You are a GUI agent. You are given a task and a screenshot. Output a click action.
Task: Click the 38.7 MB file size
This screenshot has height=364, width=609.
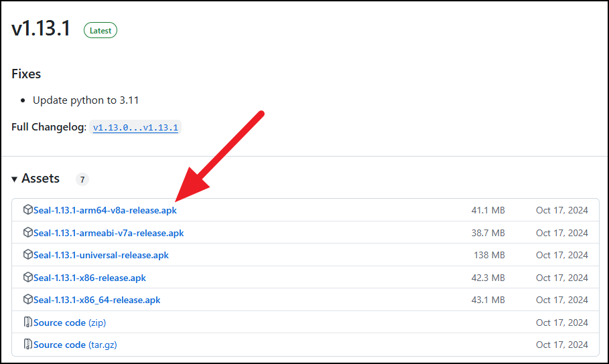click(488, 233)
